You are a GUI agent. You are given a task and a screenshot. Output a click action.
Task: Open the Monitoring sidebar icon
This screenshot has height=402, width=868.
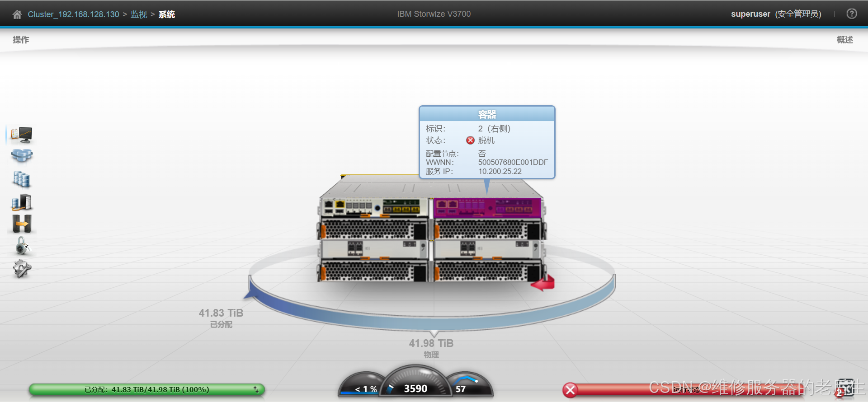tap(21, 135)
